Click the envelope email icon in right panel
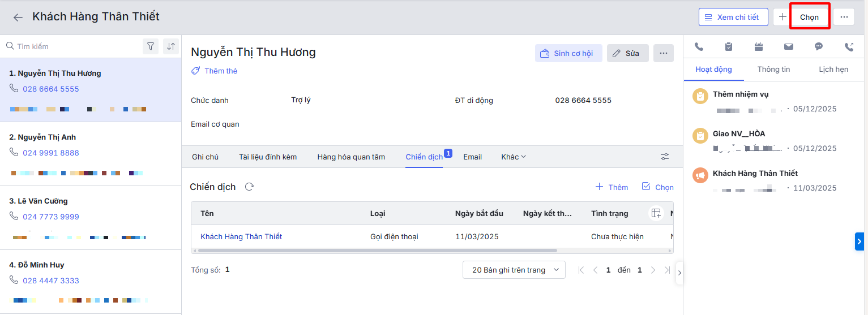The image size is (868, 315). (x=788, y=47)
